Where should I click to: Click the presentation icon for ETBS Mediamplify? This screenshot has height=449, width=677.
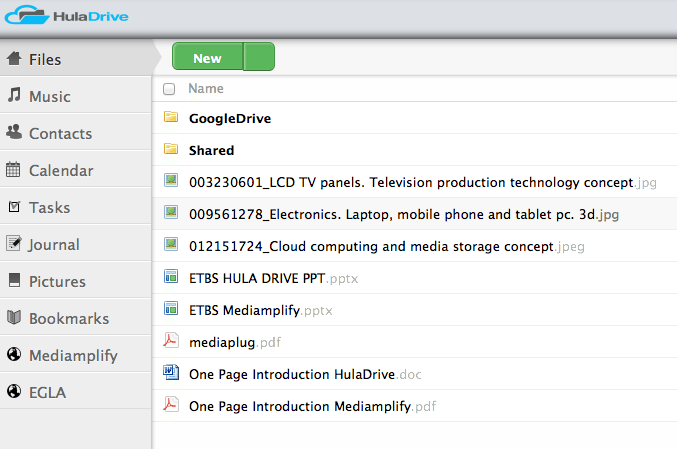[170, 310]
